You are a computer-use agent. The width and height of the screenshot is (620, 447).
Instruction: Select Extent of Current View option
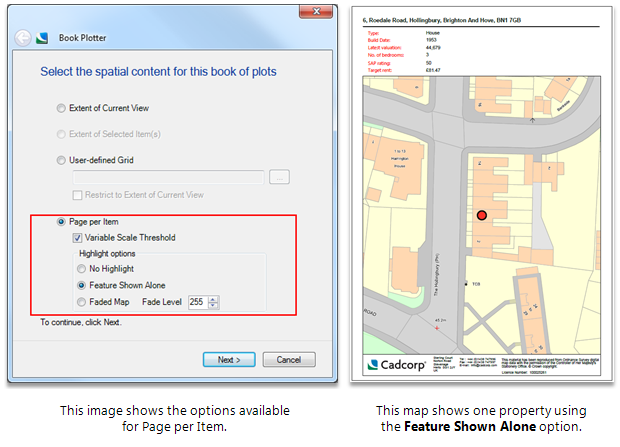click(63, 108)
